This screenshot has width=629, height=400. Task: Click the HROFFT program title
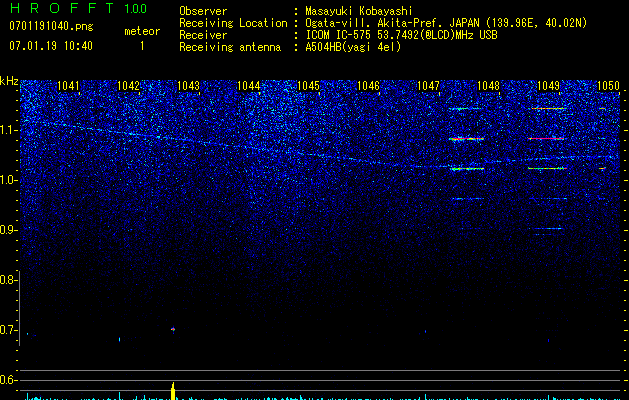point(61,8)
